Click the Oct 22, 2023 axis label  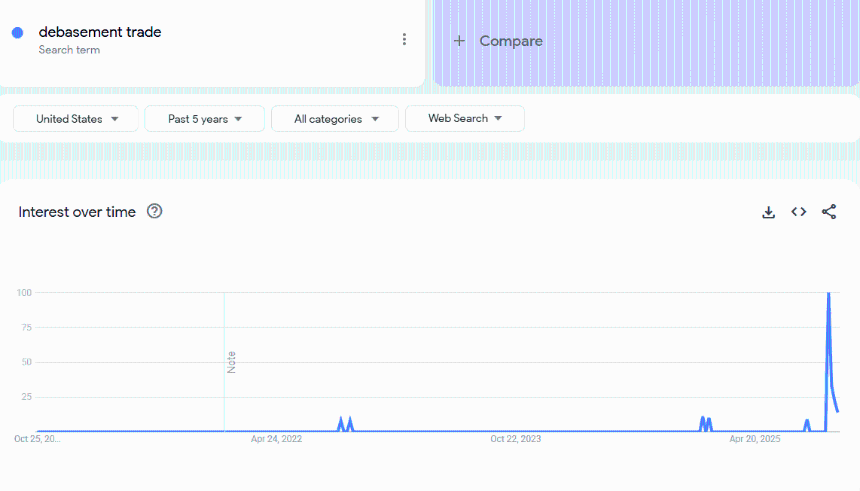click(515, 439)
